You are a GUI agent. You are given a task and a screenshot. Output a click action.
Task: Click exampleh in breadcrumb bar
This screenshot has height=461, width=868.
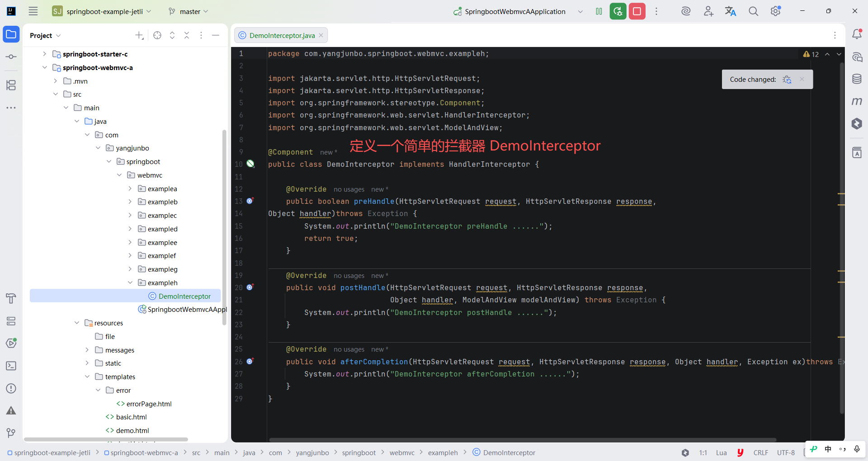[443, 452]
